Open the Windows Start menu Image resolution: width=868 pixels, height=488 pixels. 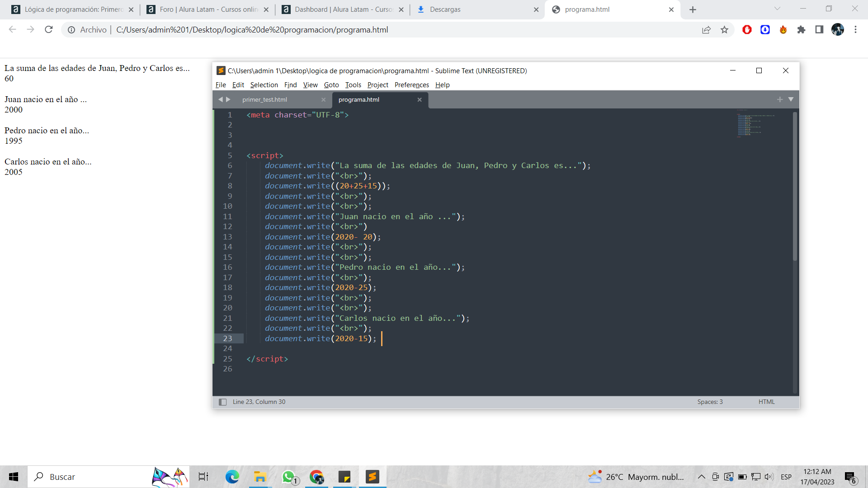[x=14, y=477]
